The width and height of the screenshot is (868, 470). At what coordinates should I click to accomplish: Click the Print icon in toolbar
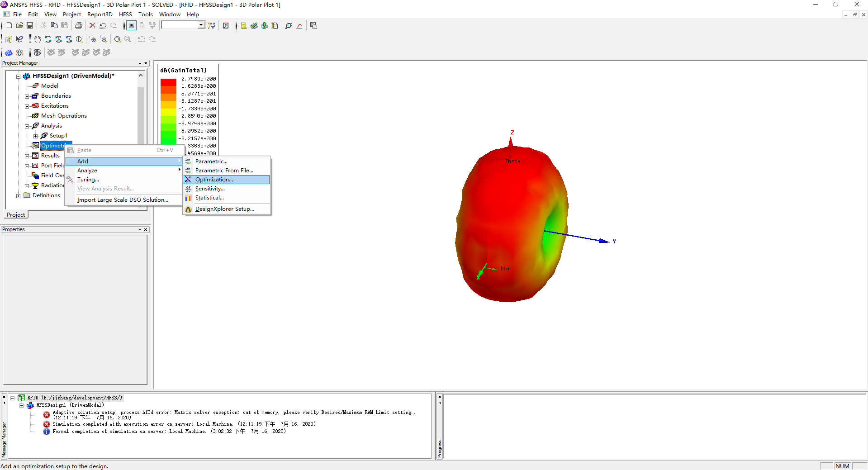click(x=79, y=26)
